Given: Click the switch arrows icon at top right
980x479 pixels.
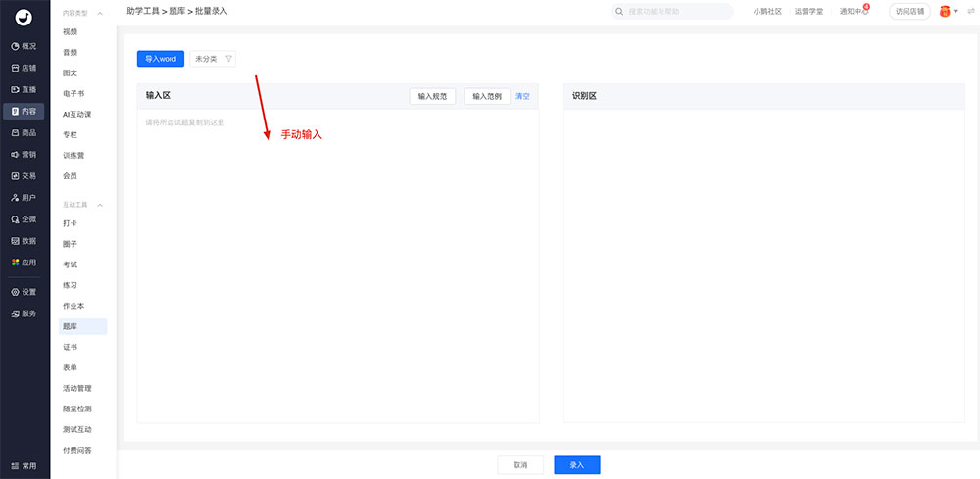Looking at the screenshot, I should coord(970,12).
